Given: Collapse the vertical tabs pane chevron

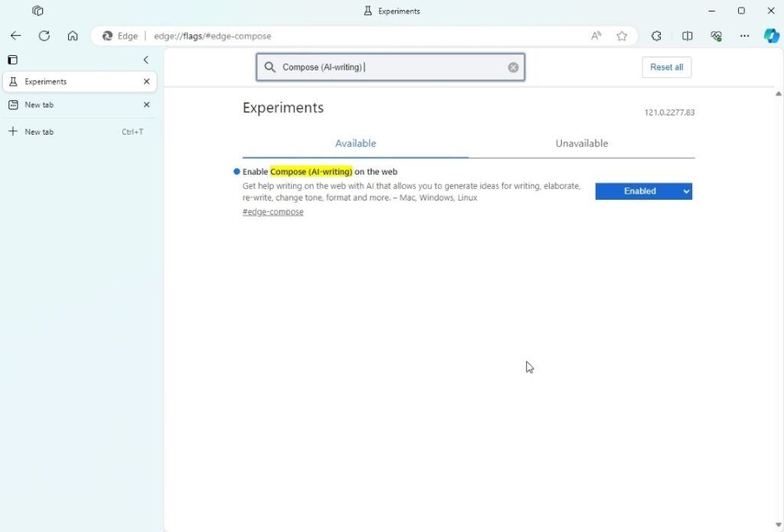Looking at the screenshot, I should 145,60.
